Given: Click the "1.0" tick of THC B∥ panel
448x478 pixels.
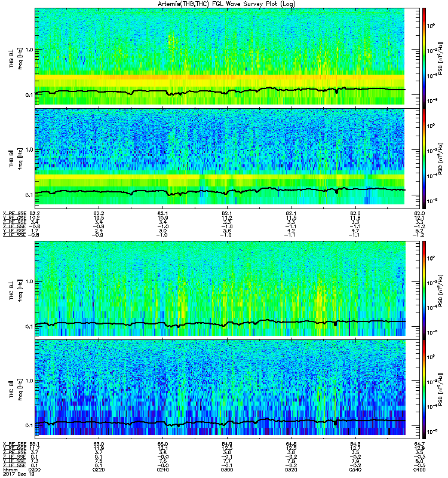Looking at the screenshot, I should pyautogui.click(x=29, y=381).
